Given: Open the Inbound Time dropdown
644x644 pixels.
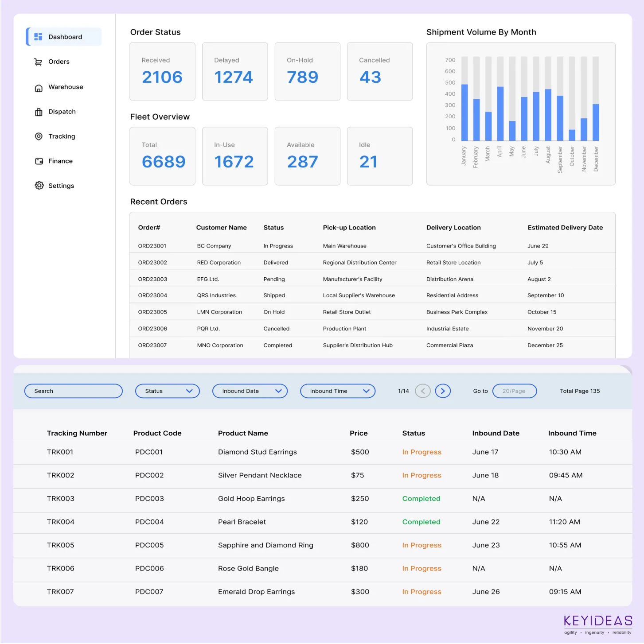Looking at the screenshot, I should click(x=338, y=391).
